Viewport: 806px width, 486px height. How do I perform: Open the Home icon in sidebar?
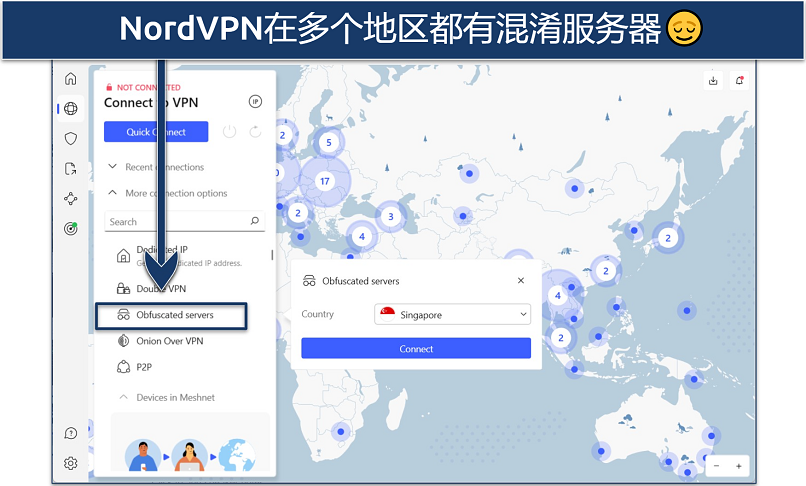70,79
